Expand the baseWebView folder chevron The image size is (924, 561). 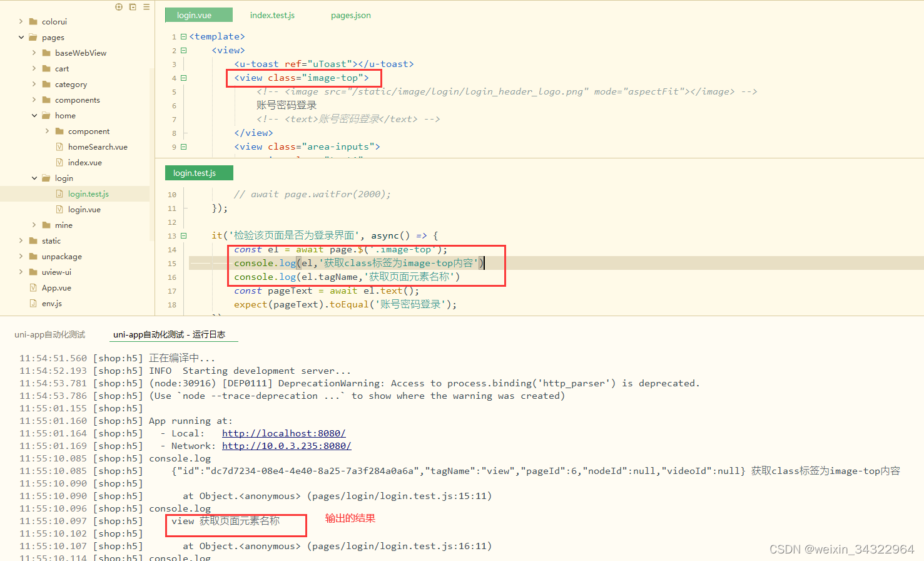click(34, 53)
